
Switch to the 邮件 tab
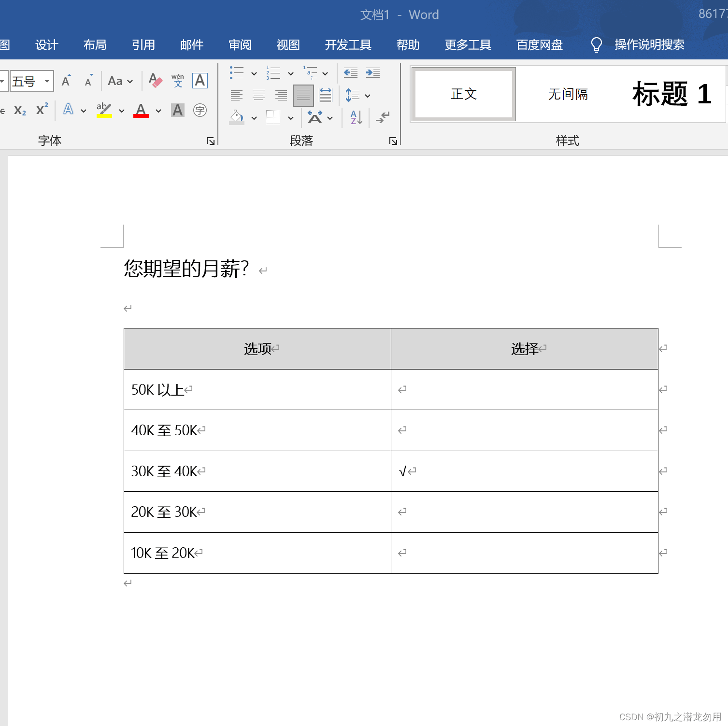(192, 45)
